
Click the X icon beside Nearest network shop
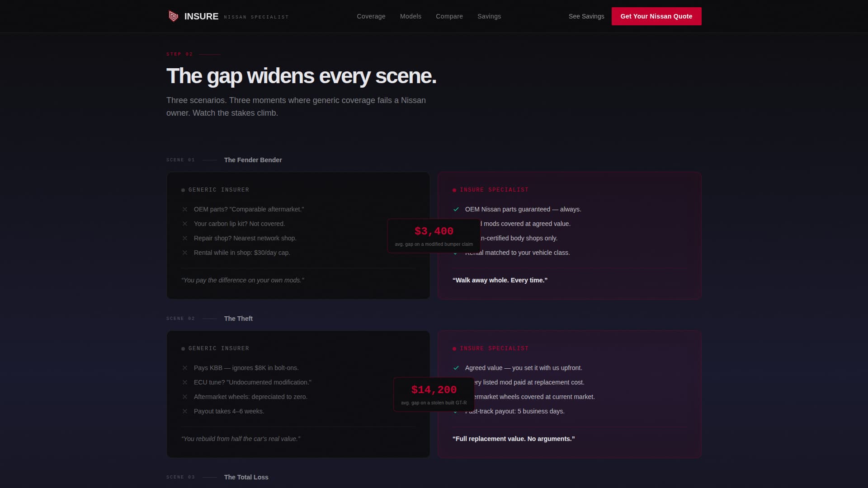[x=185, y=238]
